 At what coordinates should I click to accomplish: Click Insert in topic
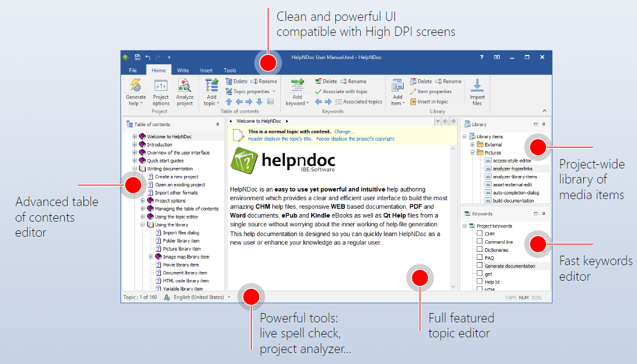(x=429, y=102)
